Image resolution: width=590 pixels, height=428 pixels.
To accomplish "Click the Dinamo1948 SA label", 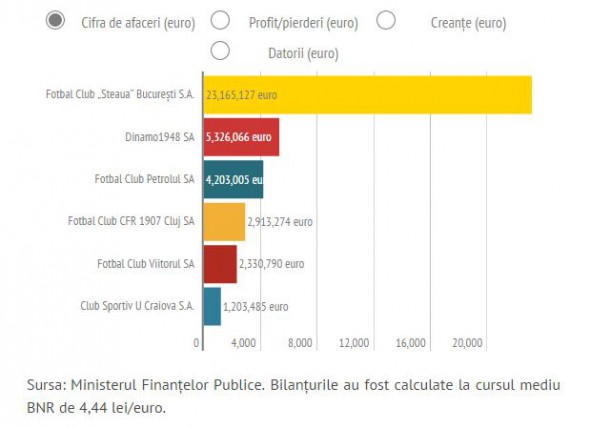I will [160, 137].
